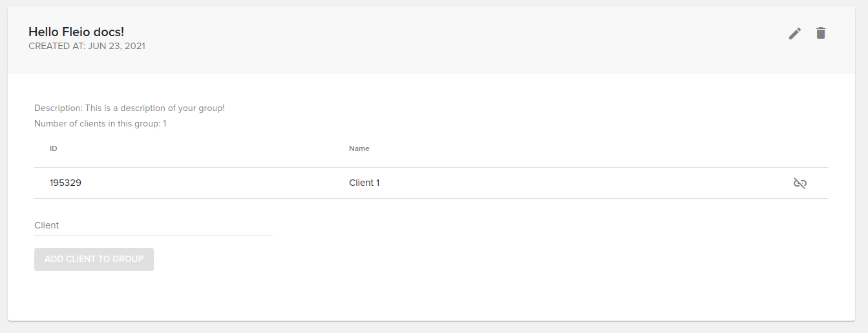Click the Jun 23, 2021 creation date
Viewport: 868px width, 333px height.
(116, 46)
